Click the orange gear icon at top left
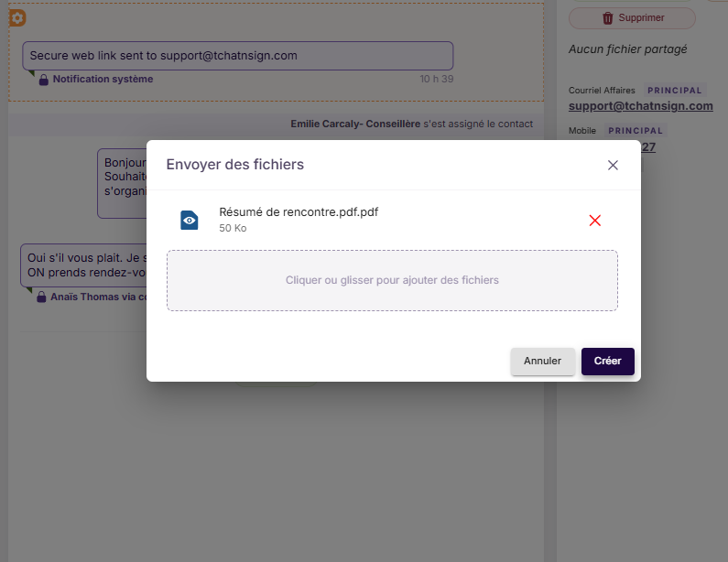This screenshot has width=728, height=562. coord(17,18)
